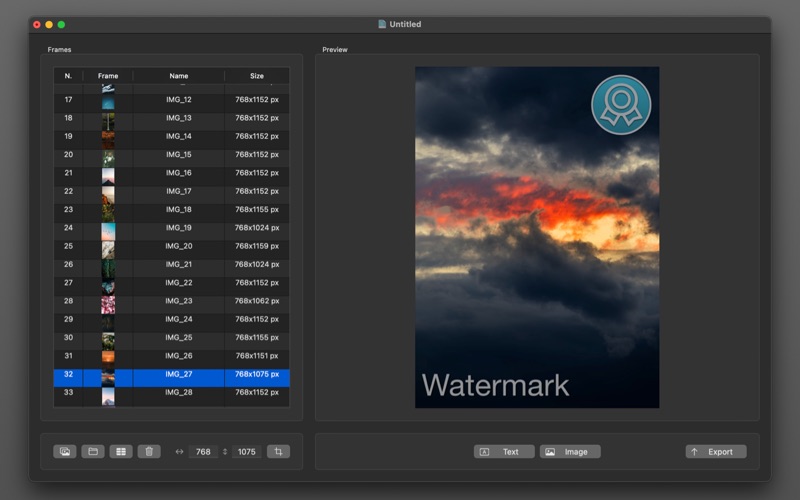This screenshot has width=800, height=500.
Task: Select the IMG_20 row in frames list
Action: [x=178, y=246]
